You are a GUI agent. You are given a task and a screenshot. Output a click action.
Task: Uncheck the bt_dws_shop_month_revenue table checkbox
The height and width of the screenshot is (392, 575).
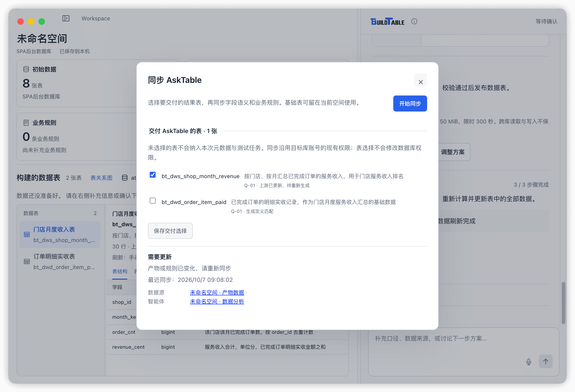(153, 175)
